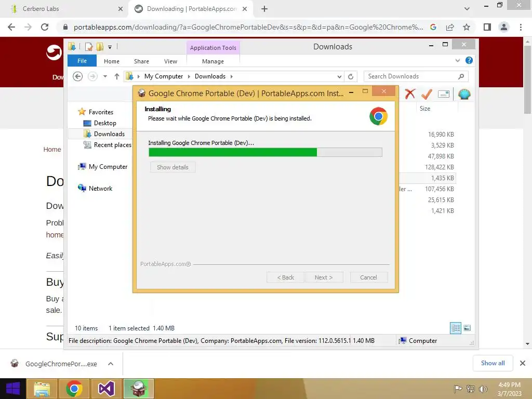This screenshot has width=532, height=399.
Task: Open the Share ribbon tab
Action: (141, 61)
